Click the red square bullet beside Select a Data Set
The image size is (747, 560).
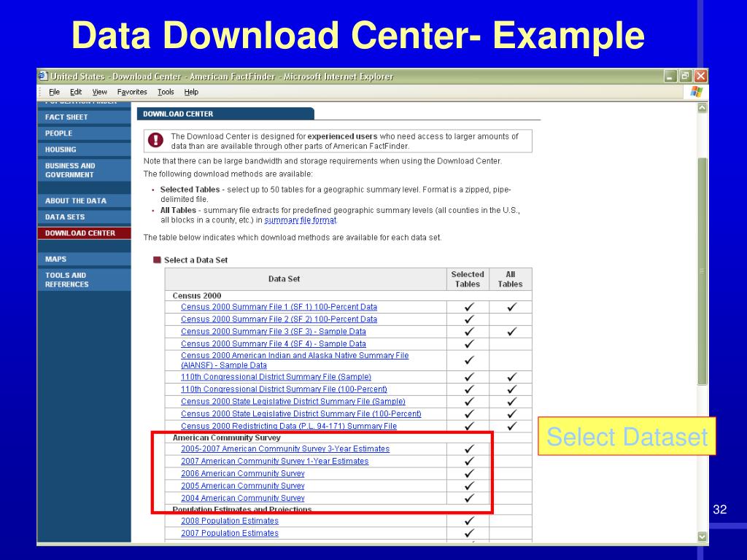click(x=157, y=260)
